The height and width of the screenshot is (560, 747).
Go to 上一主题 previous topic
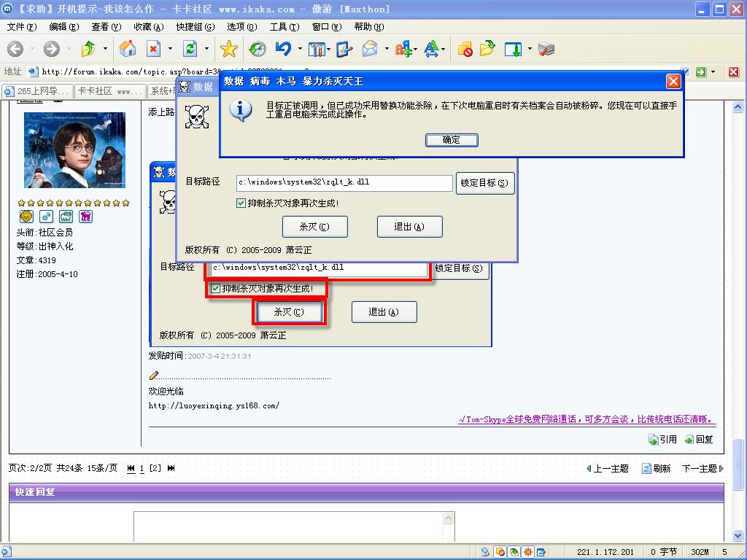608,469
